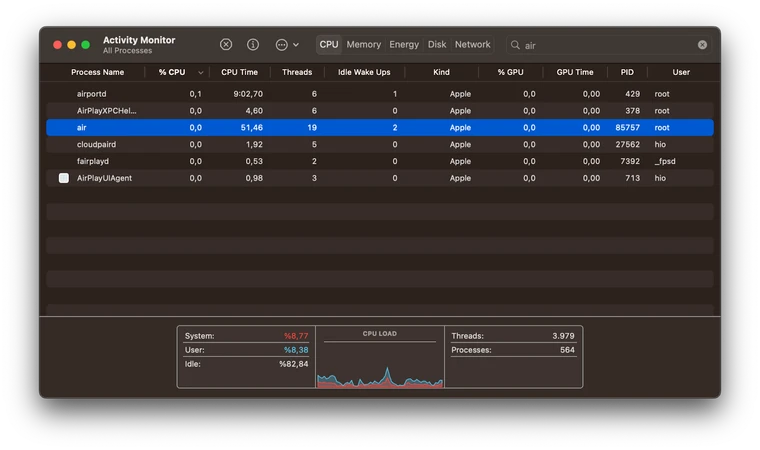Viewport: 760px width, 450px height.
Task: Click PID value 85757
Action: pos(628,128)
